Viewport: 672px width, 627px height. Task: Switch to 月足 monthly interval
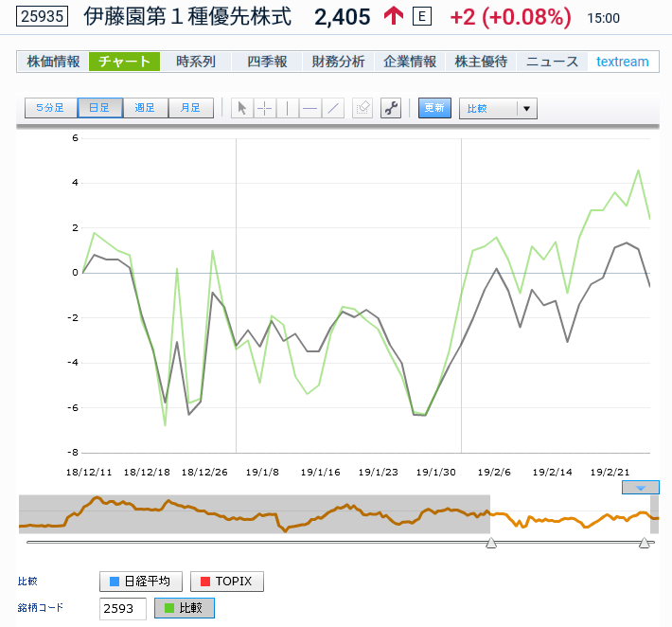191,108
